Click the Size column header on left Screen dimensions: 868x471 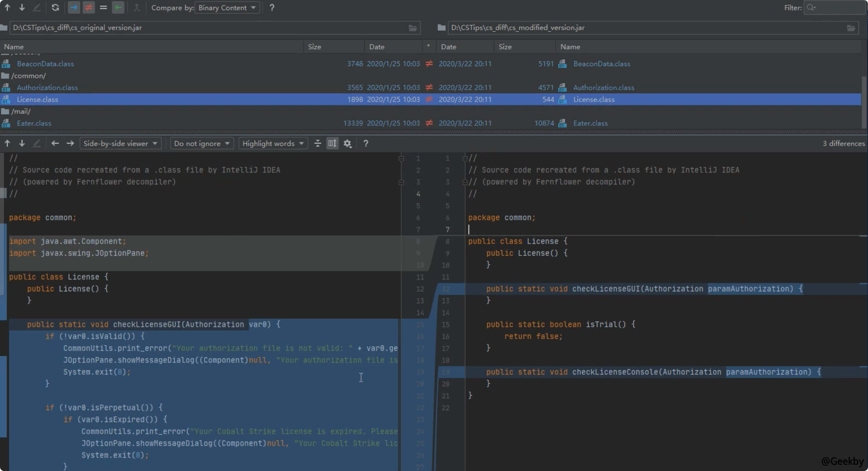click(314, 47)
